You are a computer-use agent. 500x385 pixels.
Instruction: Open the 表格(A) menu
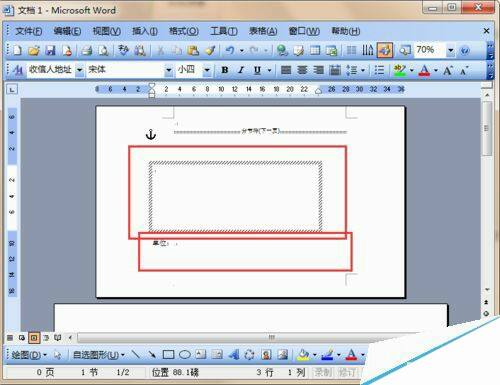tap(263, 31)
